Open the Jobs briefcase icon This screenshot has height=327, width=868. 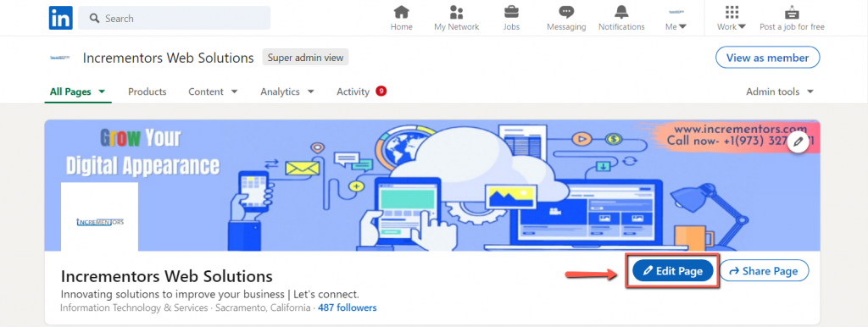pyautogui.click(x=511, y=19)
